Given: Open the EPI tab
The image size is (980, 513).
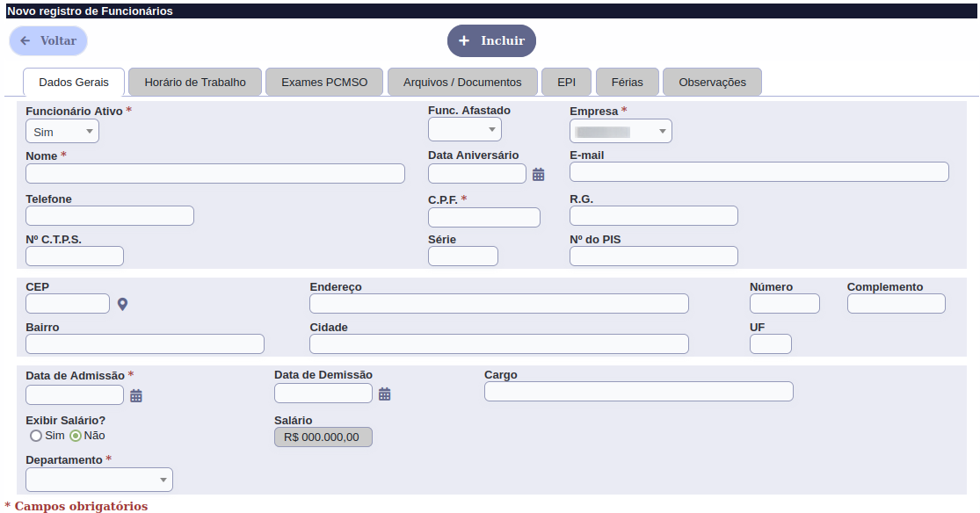Looking at the screenshot, I should click(x=566, y=82).
